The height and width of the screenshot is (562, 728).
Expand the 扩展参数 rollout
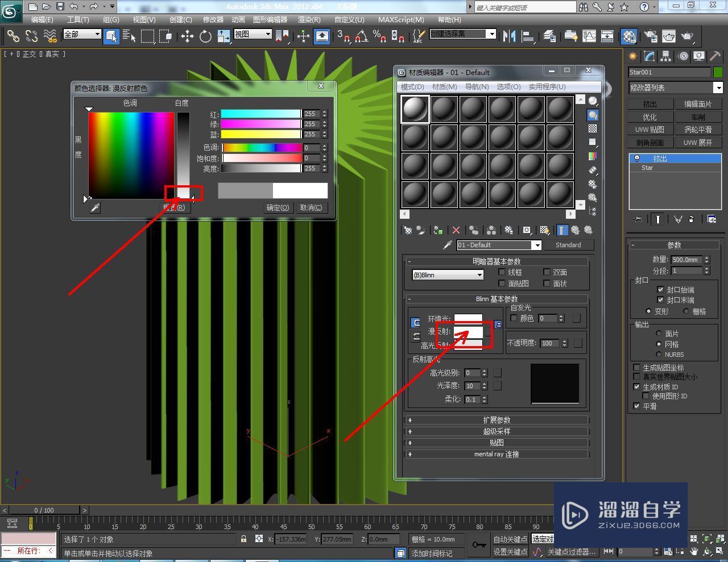click(497, 420)
